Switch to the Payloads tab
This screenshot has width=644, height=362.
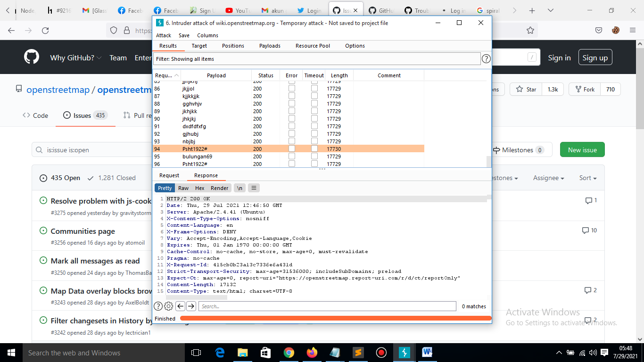point(270,46)
